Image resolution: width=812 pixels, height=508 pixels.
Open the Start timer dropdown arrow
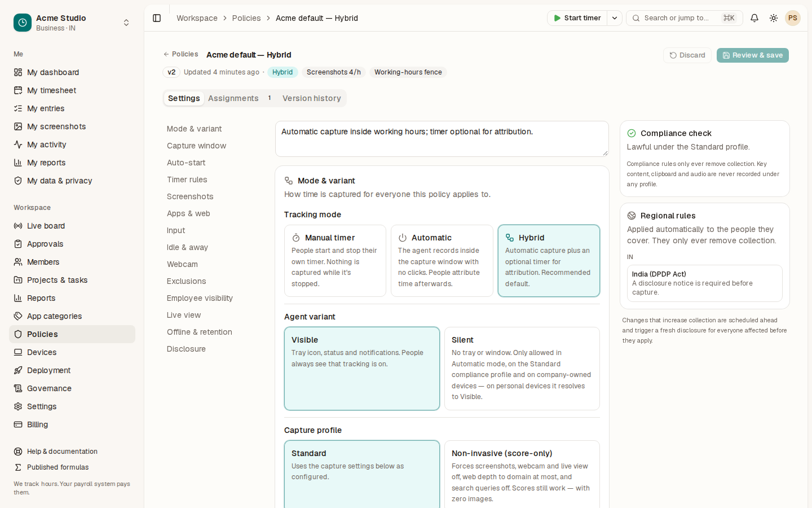[x=615, y=18]
